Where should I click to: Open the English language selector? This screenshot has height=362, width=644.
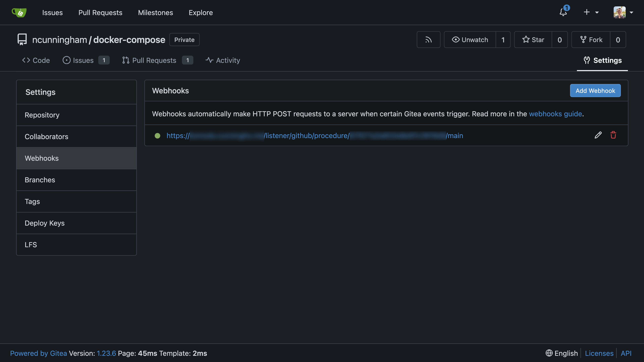coord(562,353)
